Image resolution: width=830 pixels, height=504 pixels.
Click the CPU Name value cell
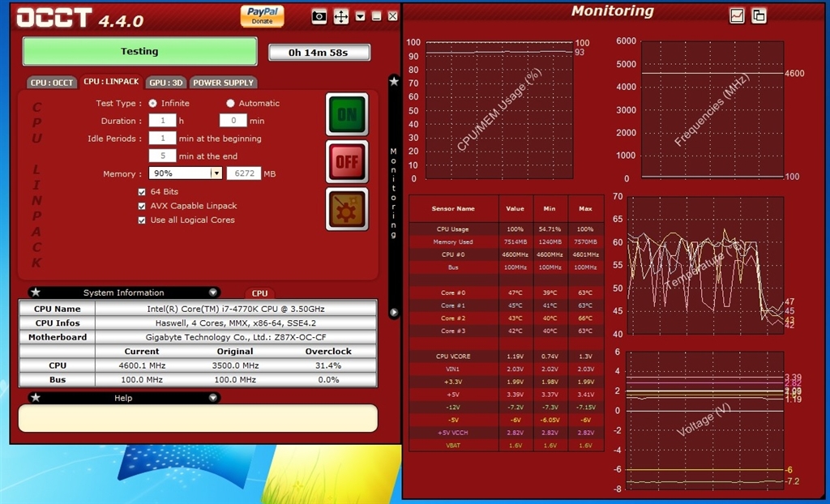(x=236, y=309)
